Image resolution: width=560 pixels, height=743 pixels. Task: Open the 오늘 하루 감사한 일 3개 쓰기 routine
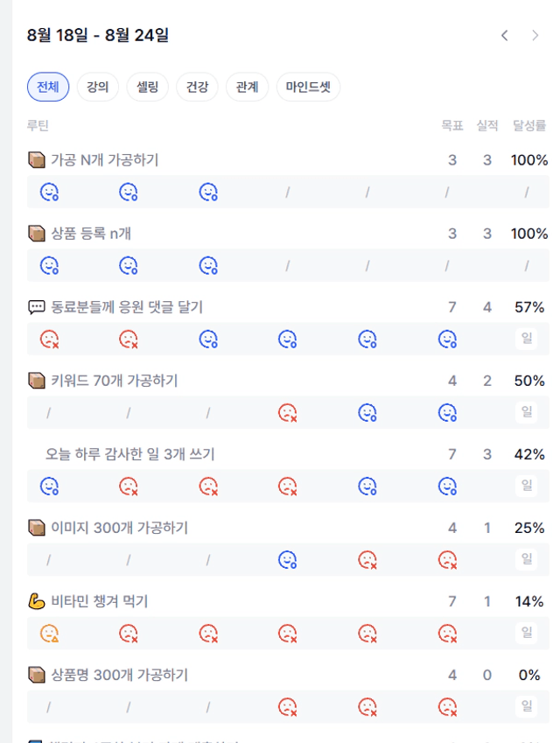(x=129, y=454)
